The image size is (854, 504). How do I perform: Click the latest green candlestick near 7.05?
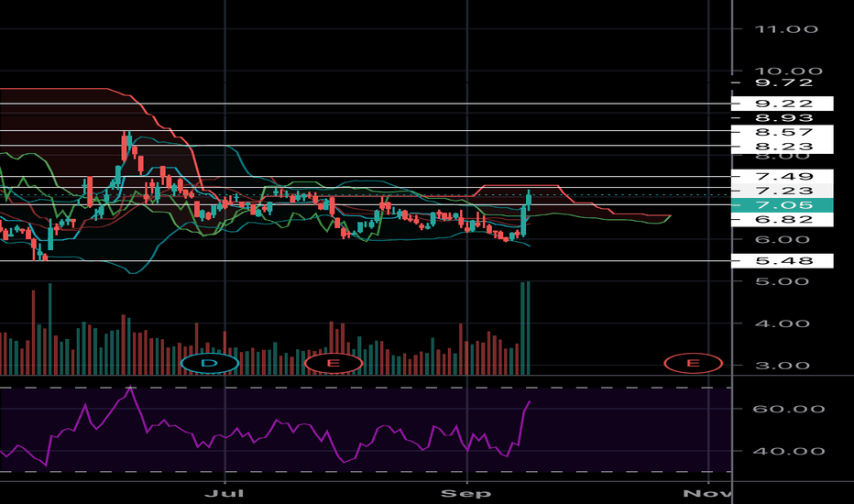529,200
